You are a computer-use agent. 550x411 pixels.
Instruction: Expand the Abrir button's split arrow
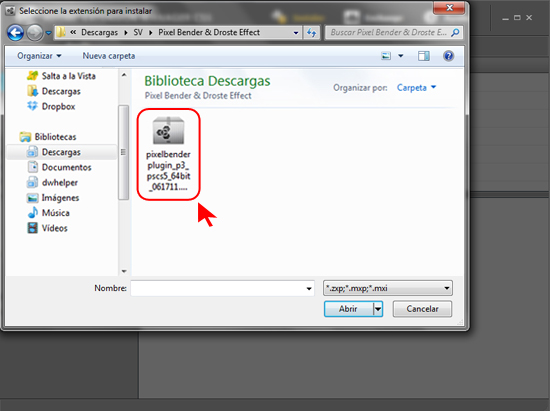pyautogui.click(x=378, y=309)
